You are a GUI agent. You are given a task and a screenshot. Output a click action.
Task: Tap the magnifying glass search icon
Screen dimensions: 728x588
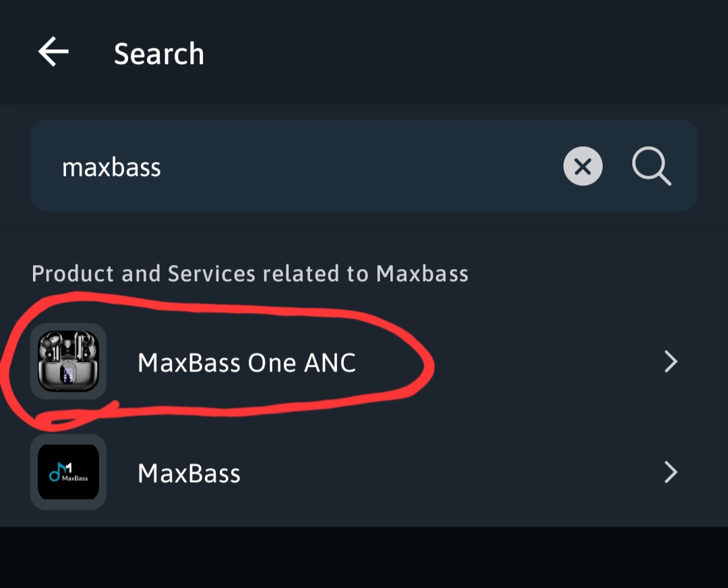[651, 166]
